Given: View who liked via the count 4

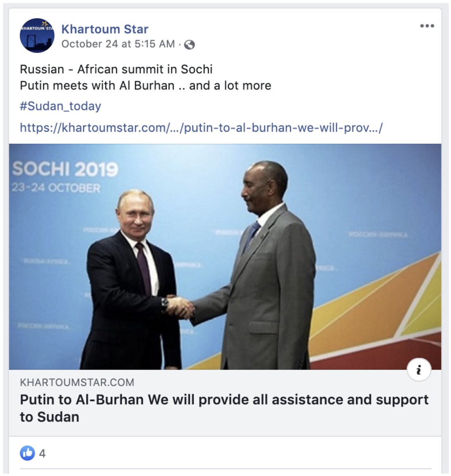Looking at the screenshot, I should [42, 453].
